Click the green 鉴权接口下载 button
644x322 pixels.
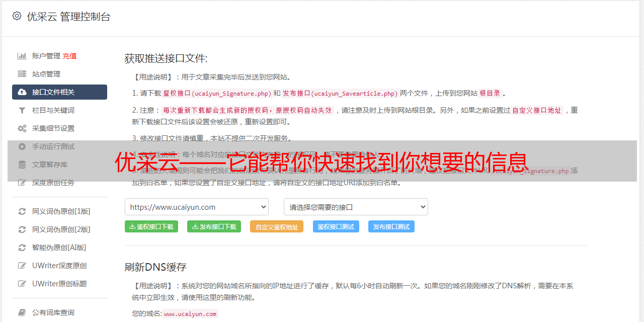(x=151, y=226)
